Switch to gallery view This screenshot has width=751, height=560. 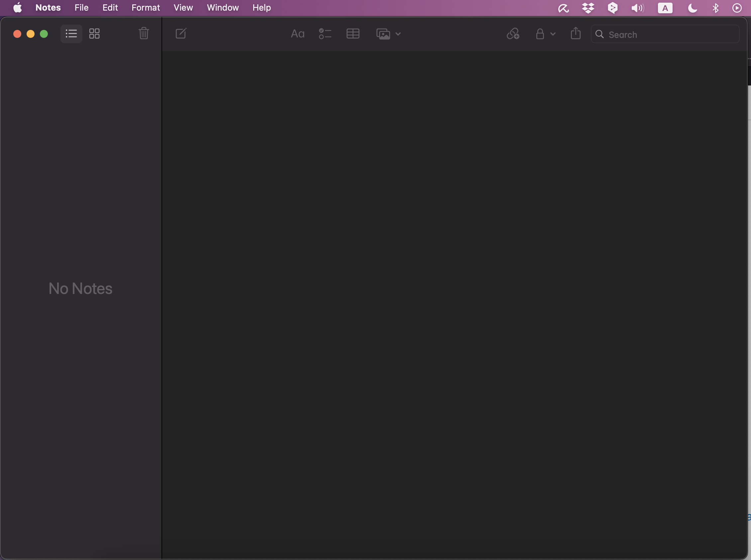click(94, 34)
